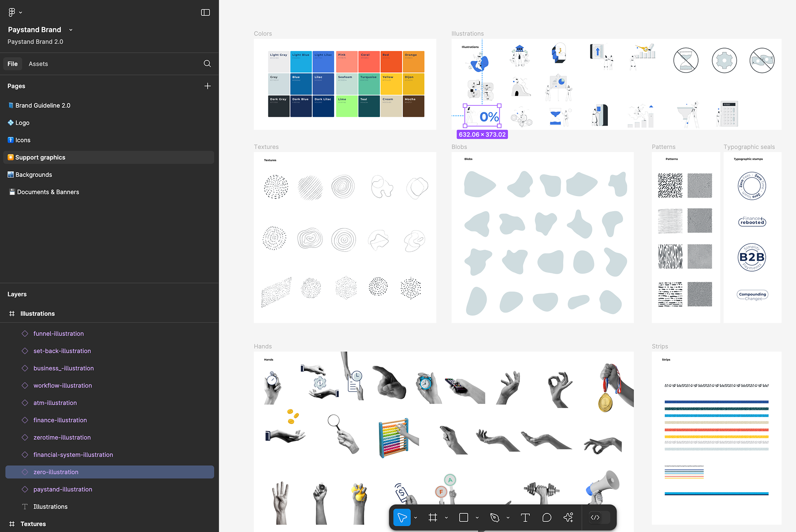The width and height of the screenshot is (796, 532).
Task: Open the Logo page
Action: (x=109, y=123)
